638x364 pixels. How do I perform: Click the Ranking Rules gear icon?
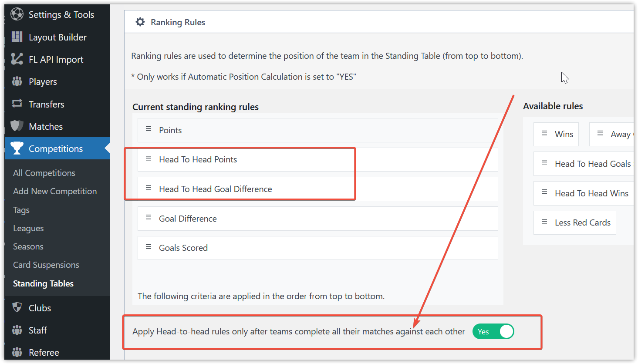(x=140, y=22)
